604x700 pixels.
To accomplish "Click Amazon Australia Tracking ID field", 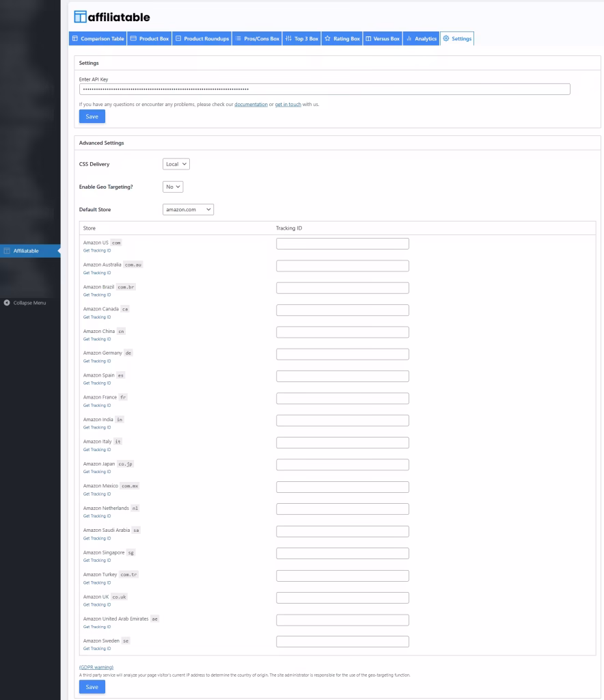I will 342,266.
